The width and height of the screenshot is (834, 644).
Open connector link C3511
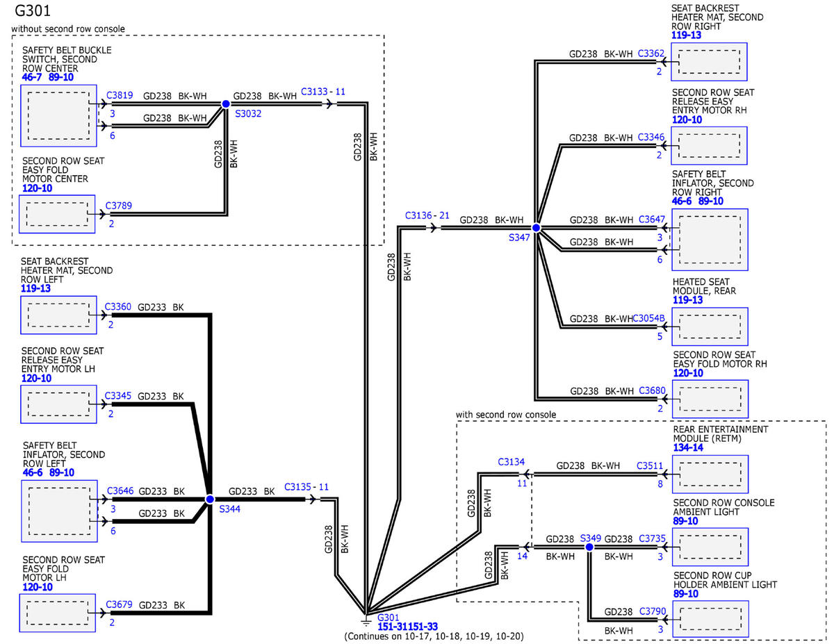651,467
